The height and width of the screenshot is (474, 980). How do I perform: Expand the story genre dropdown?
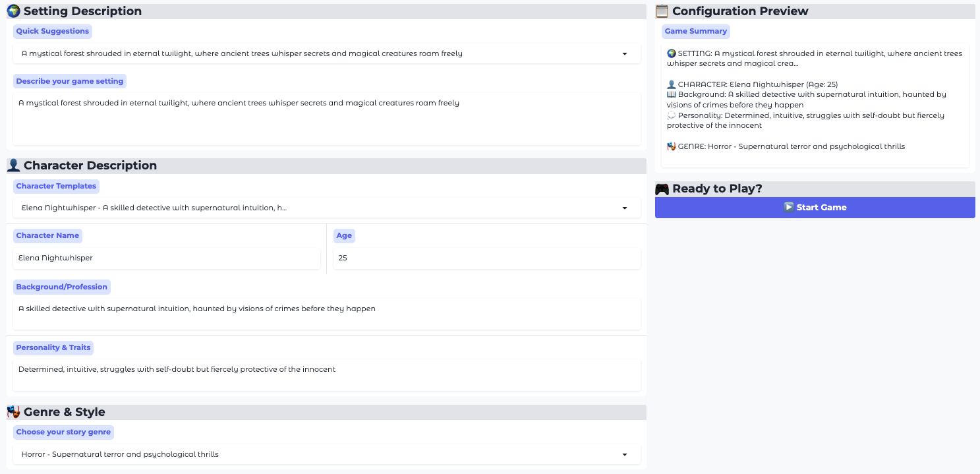coord(623,454)
